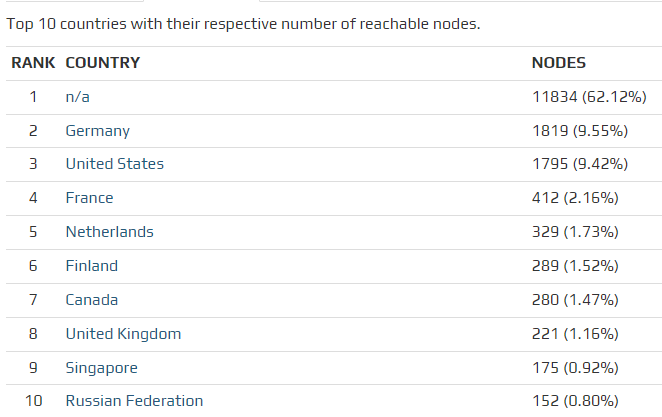Click the COUNTRY column header
Screen dimensions: 662x417
[103, 63]
